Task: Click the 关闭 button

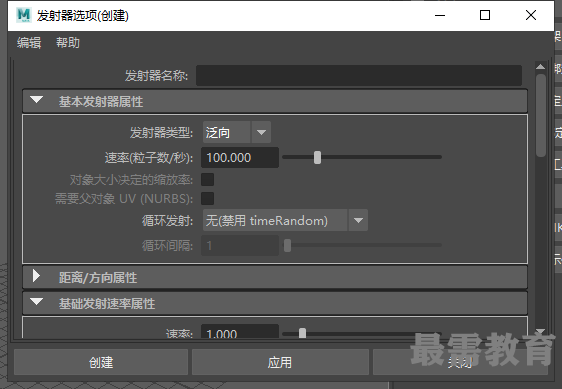Action: (x=460, y=362)
